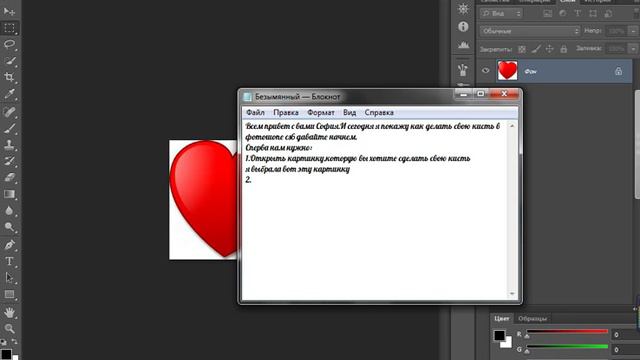Click the Notepad scroll up arrow
Image resolution: width=640 pixels, height=360 pixels.
pos(512,126)
